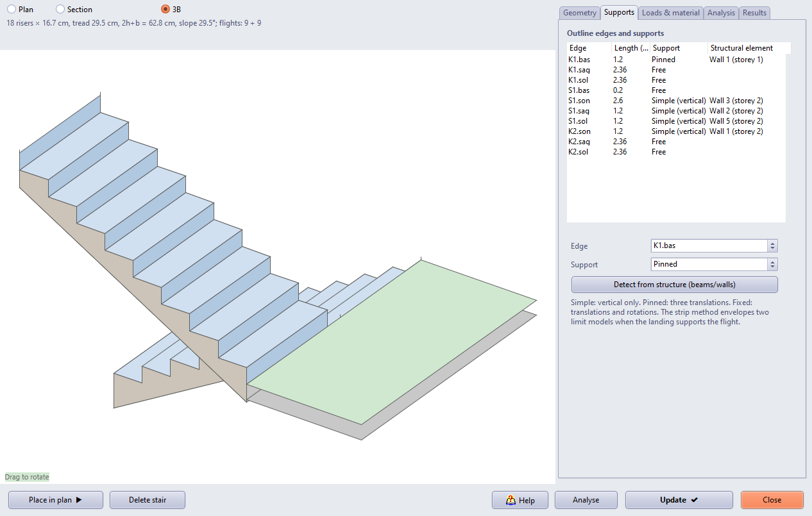812x516 pixels.
Task: Select the K2.son edge row in list
Action: point(676,131)
